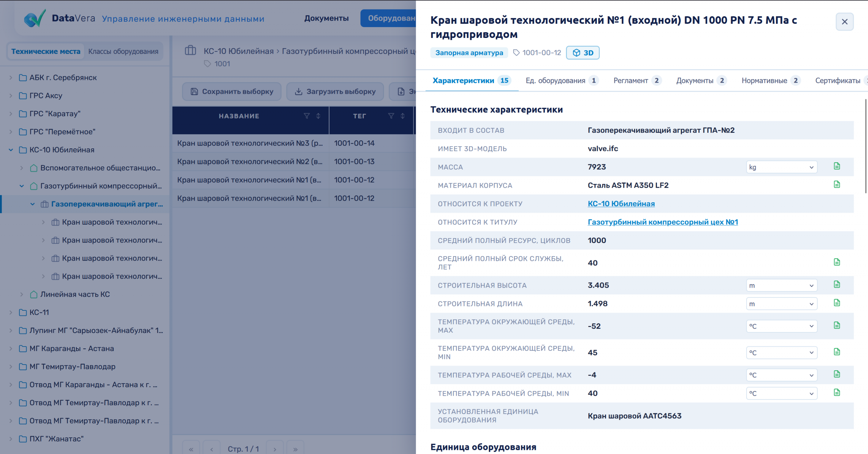
Task: Select tree item МГ Караганды - Астана
Action: (x=72, y=349)
